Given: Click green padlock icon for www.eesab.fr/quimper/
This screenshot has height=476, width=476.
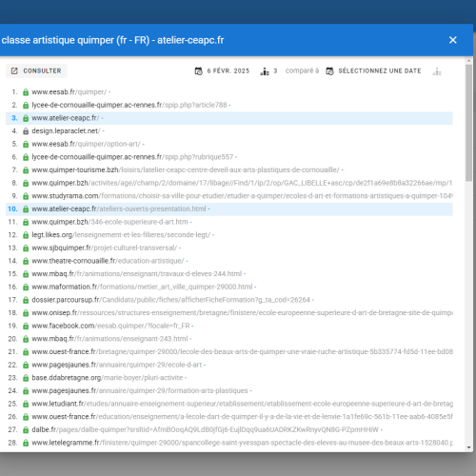Looking at the screenshot, I should (26, 92).
